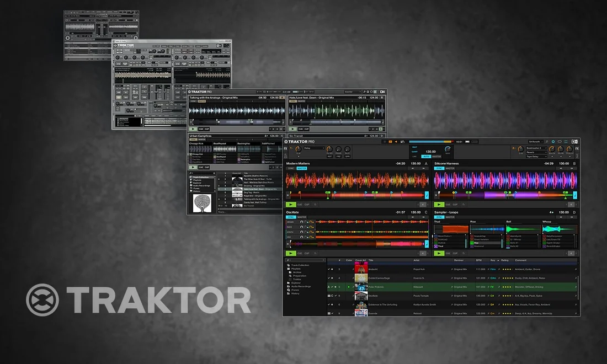Sort tracks by the Artist column
The height and width of the screenshot is (364, 607).
coord(417,260)
